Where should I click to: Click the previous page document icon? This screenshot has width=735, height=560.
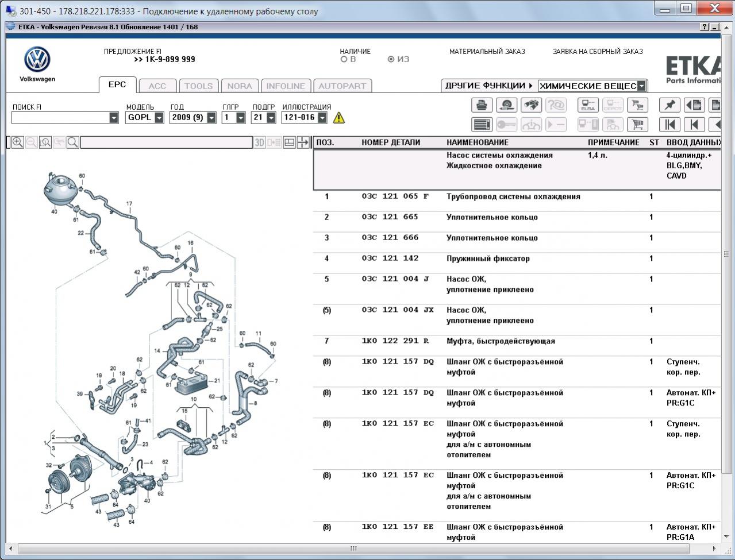(694, 105)
